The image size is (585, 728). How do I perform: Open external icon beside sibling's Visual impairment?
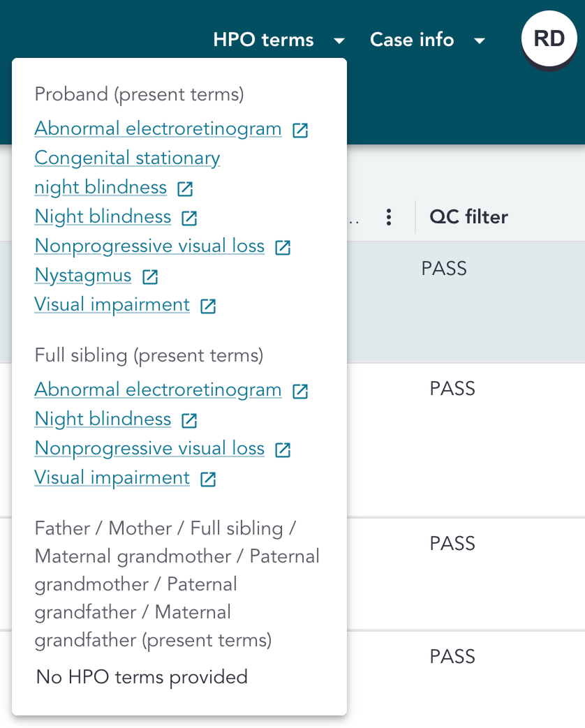tap(208, 479)
